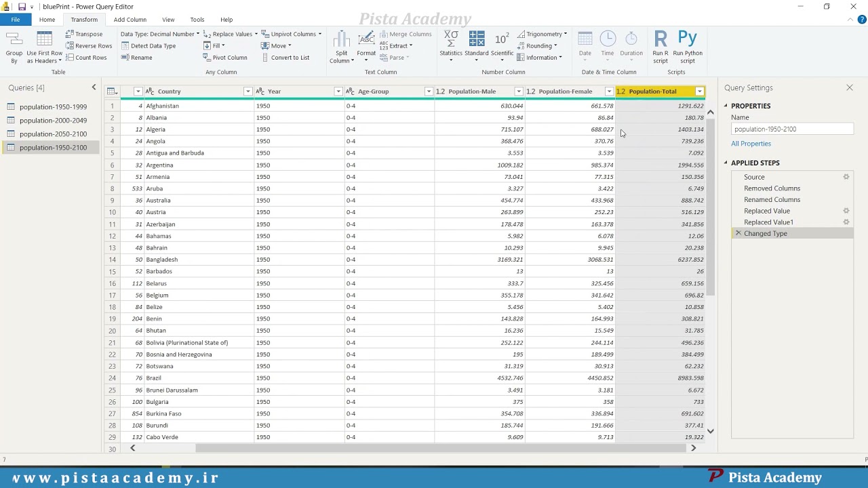Click gear icon beside Replaced Value step
Image resolution: width=868 pixels, height=488 pixels.
coord(846,211)
